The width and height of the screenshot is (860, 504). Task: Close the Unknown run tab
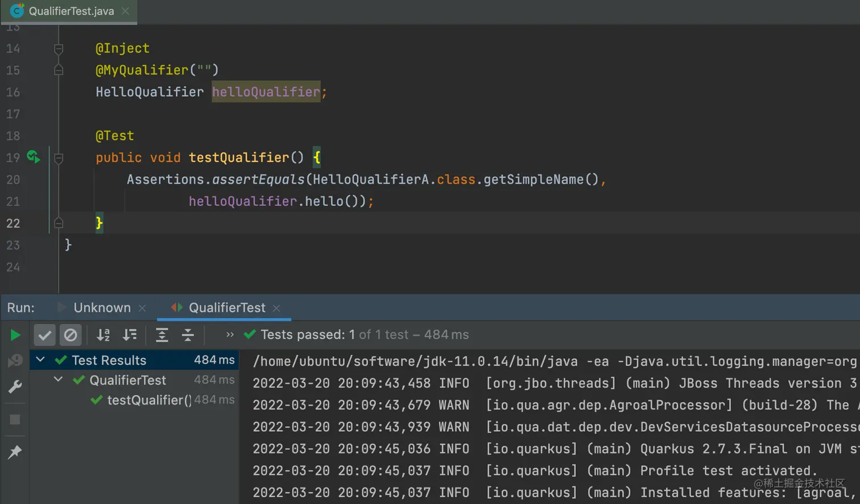pyautogui.click(x=142, y=308)
